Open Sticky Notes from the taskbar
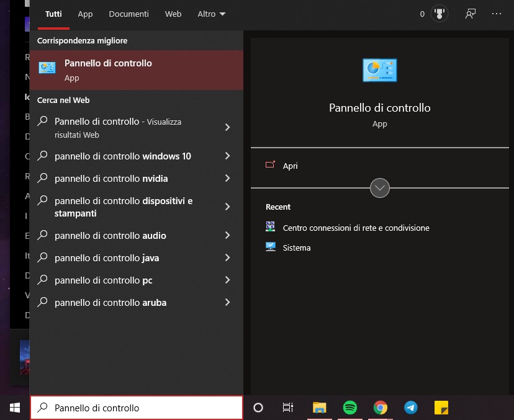This screenshot has height=420, width=514. tap(441, 408)
